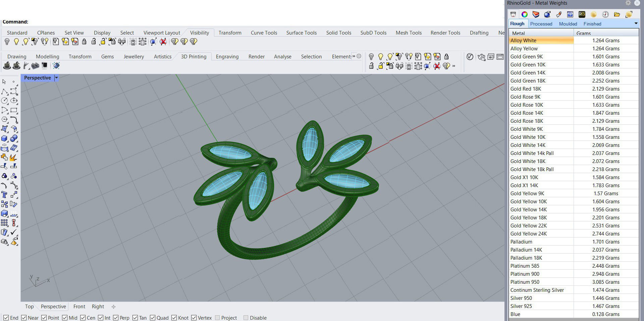Select the Array grid tool in left toolbar
The height and width of the screenshot is (321, 644).
click(x=4, y=223)
